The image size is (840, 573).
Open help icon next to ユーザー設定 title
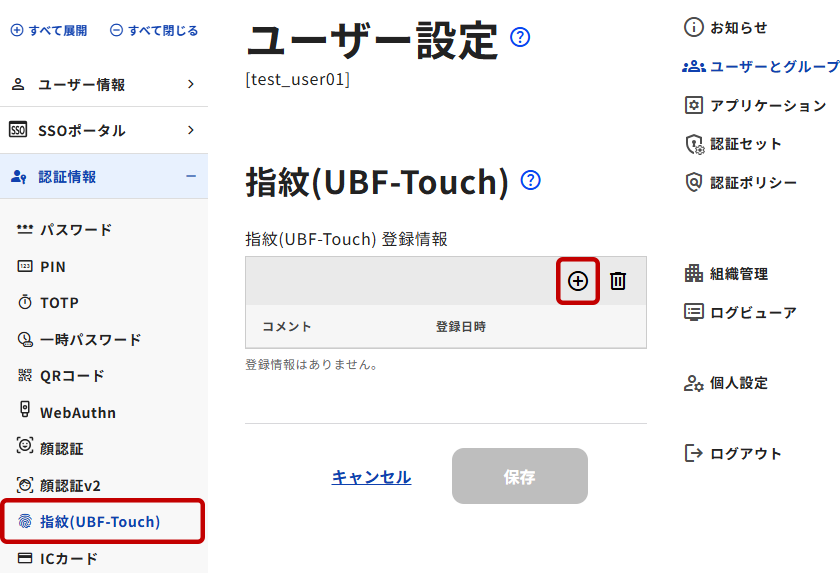pyautogui.click(x=520, y=38)
